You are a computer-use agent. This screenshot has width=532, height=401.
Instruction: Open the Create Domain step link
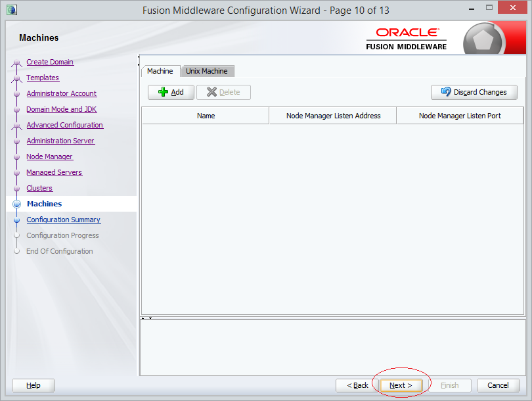click(50, 62)
